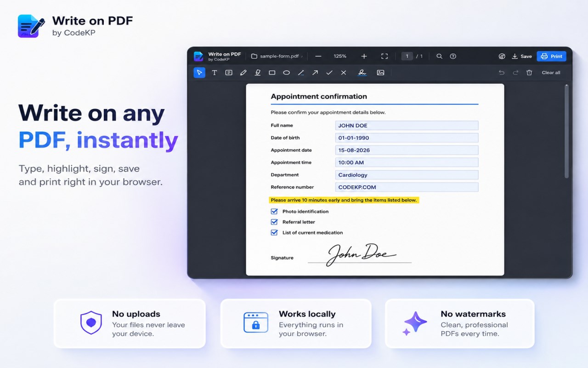Image resolution: width=588 pixels, height=368 pixels.
Task: Open the sample-form.pdf file folder
Action: pos(277,56)
